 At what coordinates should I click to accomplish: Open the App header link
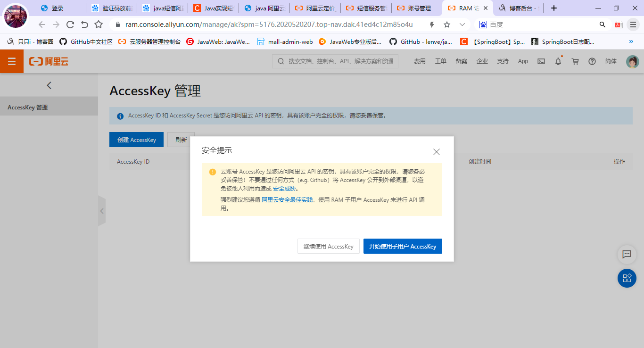click(x=523, y=61)
